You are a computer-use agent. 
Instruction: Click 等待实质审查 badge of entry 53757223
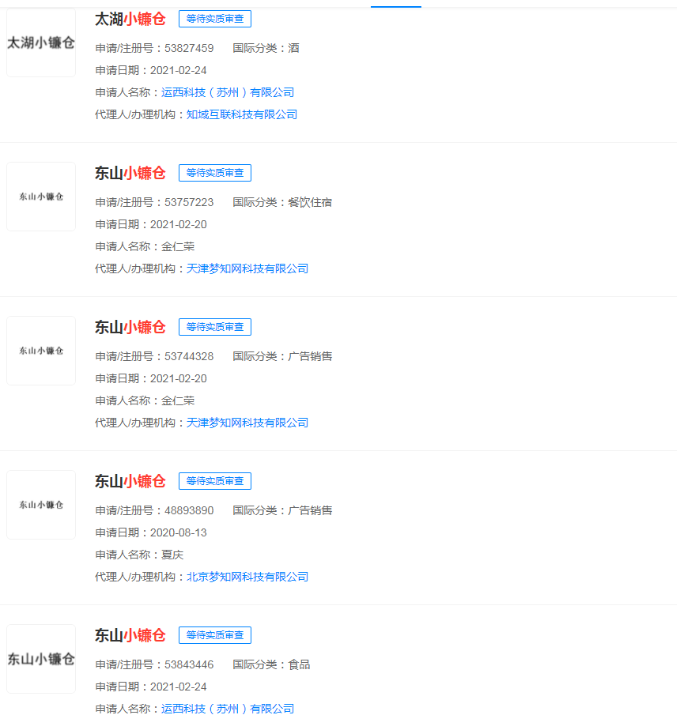point(215,173)
